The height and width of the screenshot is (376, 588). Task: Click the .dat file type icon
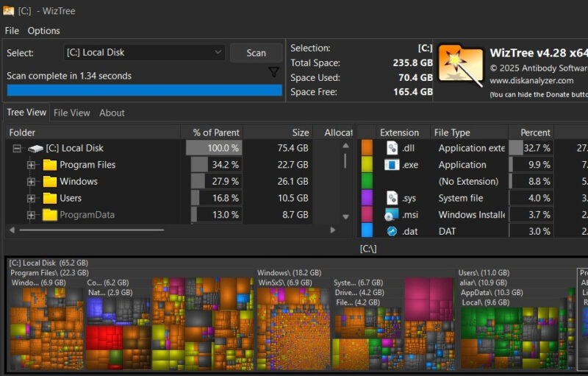coord(392,232)
